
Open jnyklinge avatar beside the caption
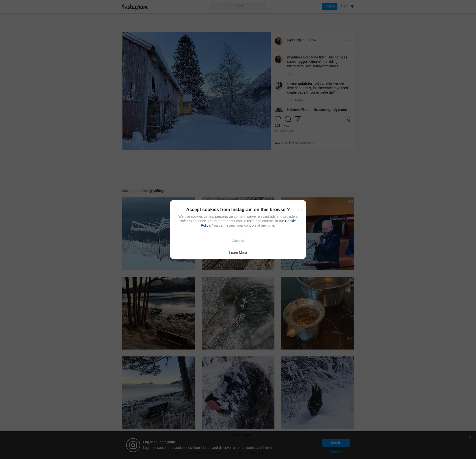point(279,59)
